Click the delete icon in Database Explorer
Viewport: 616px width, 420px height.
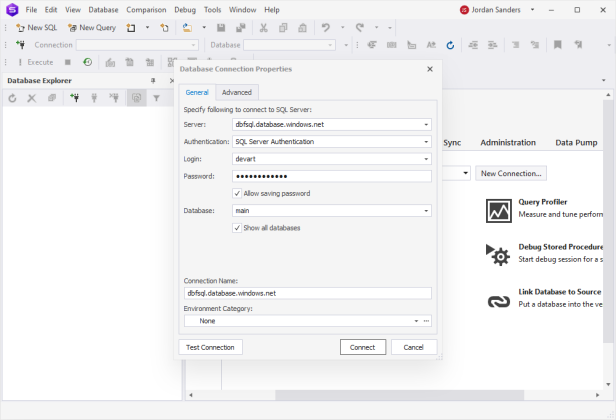(32, 98)
